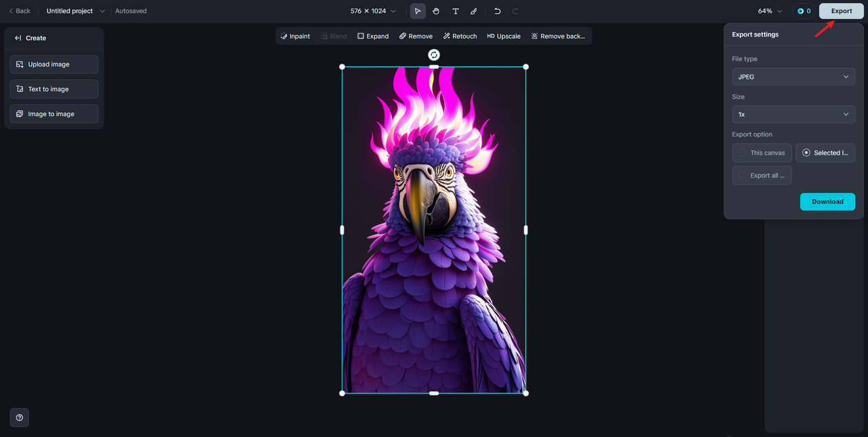Click the top-left corner handle of the image
The width and height of the screenshot is (868, 437).
[342, 66]
